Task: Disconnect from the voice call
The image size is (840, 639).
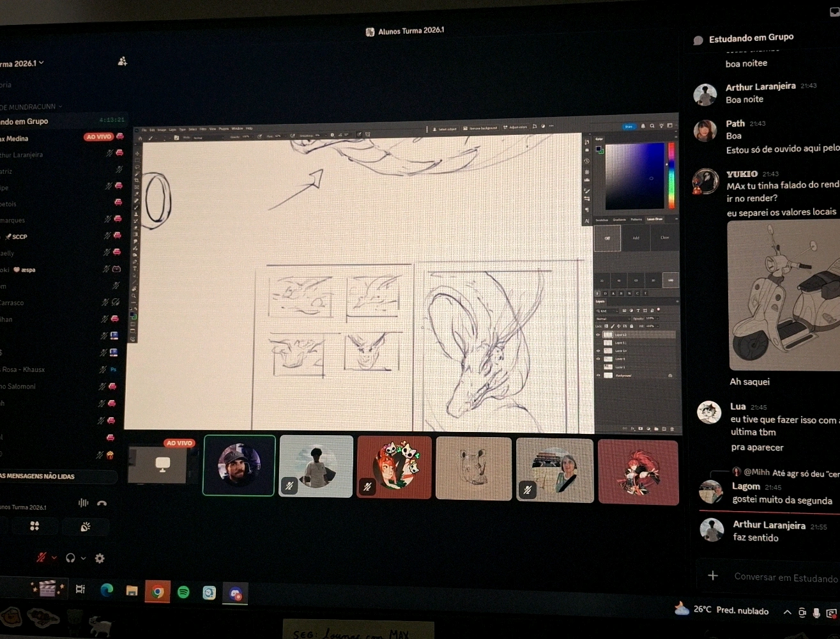Action: pyautogui.click(x=102, y=504)
